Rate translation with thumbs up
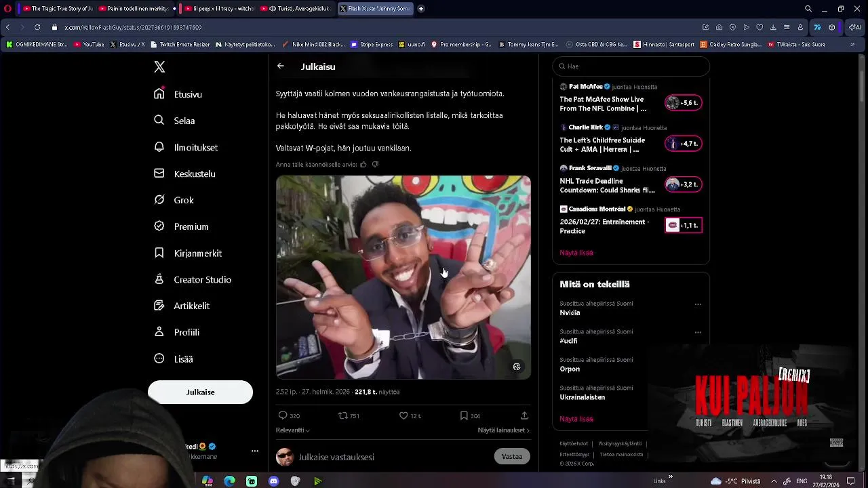Screen dimensions: 868x488 point(363,165)
